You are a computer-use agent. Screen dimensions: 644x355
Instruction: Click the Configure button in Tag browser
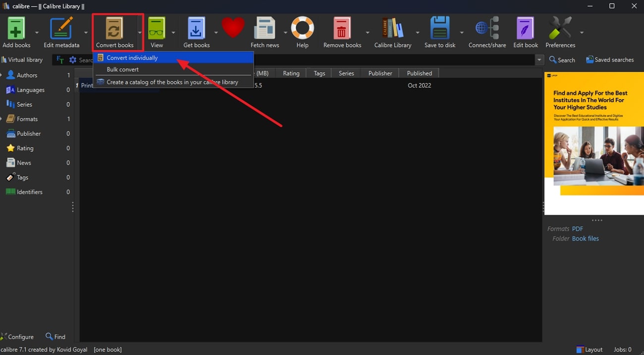(17, 337)
